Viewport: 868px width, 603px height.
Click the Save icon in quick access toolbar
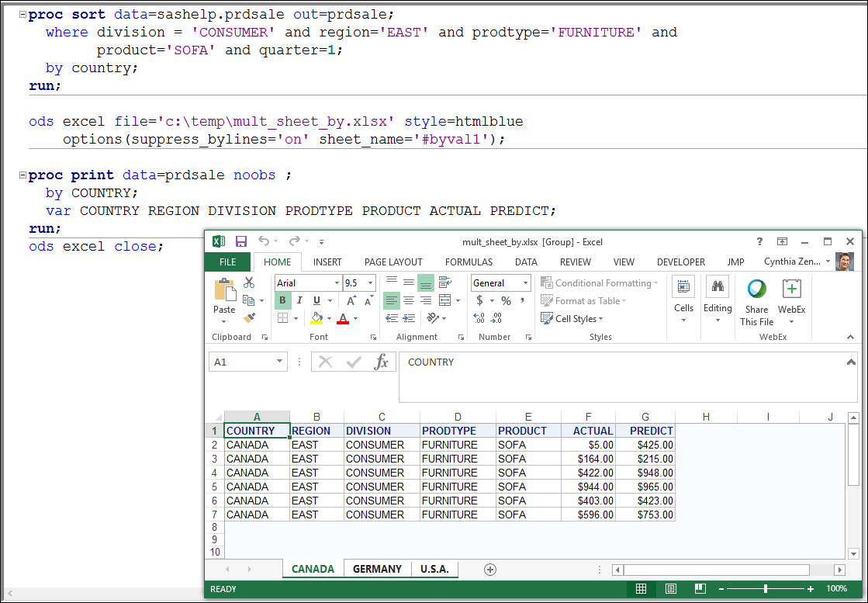pos(241,241)
